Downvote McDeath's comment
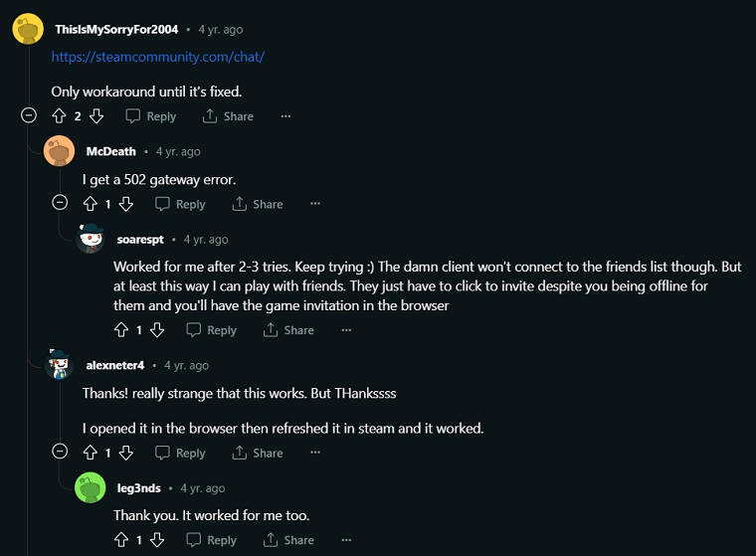Screen dimensions: 756x556 (x=126, y=204)
